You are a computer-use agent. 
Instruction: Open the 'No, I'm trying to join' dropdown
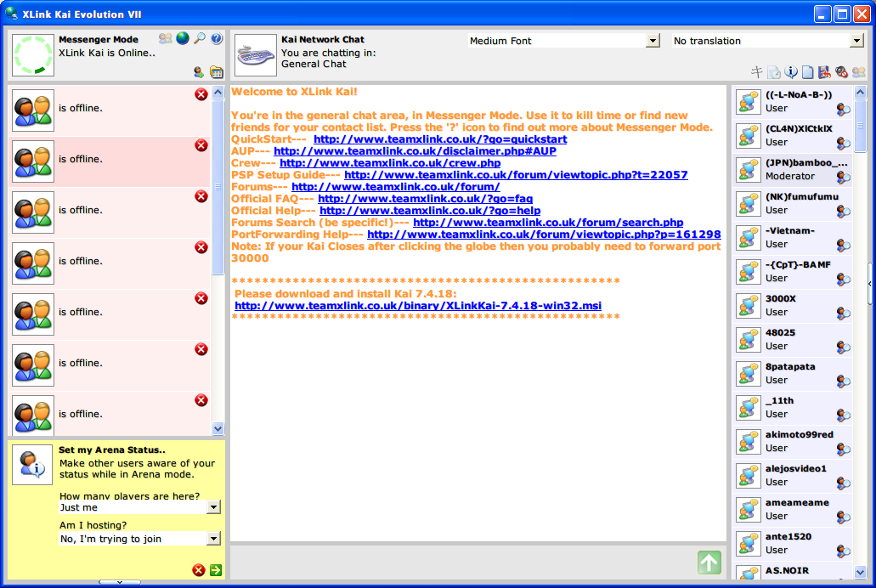pos(213,538)
